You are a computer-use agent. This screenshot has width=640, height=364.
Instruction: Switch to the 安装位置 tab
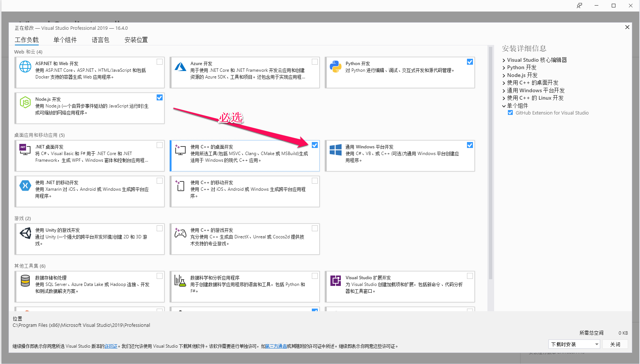tap(136, 40)
